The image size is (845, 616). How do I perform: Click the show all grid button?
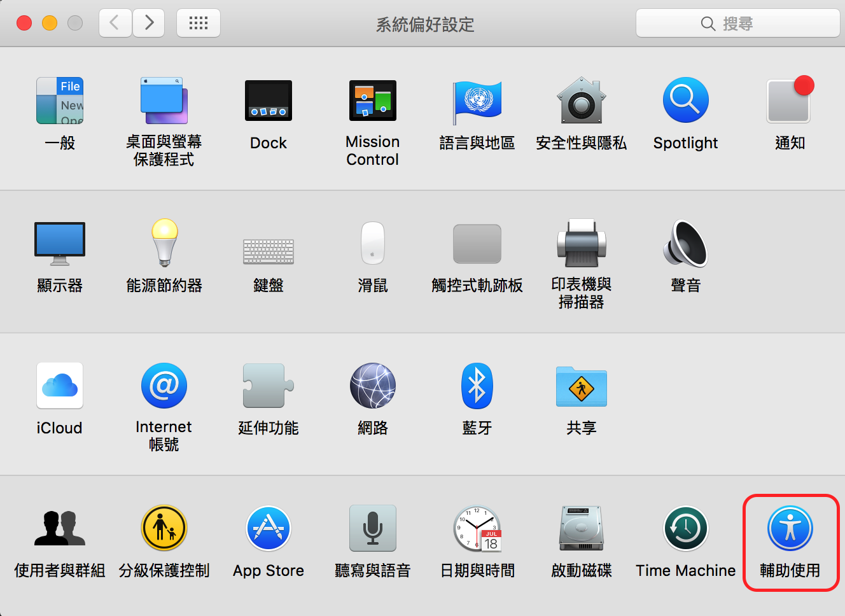point(199,24)
